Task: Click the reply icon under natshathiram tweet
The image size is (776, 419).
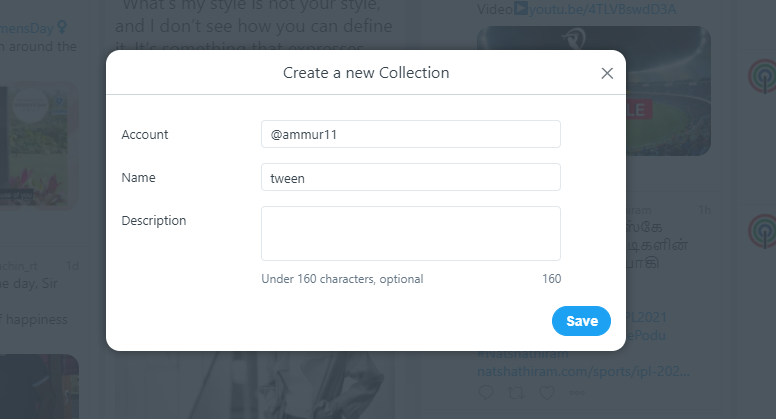Action: [x=486, y=393]
